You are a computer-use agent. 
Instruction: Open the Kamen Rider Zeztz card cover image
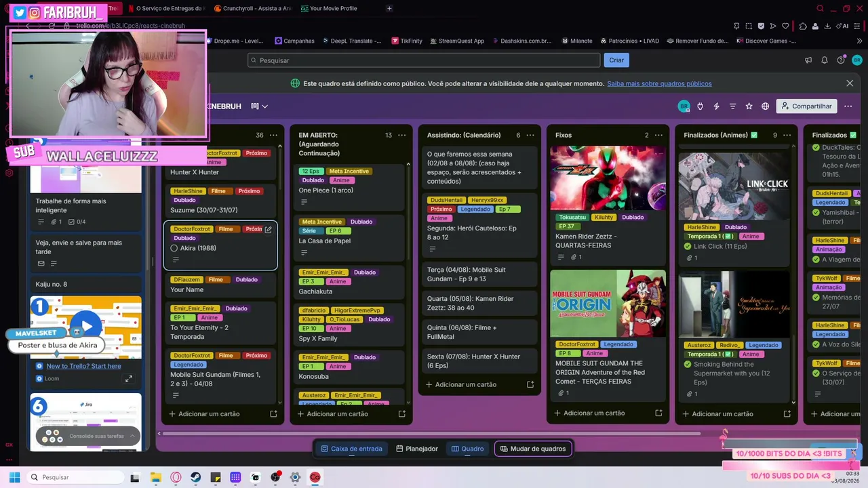pos(608,178)
